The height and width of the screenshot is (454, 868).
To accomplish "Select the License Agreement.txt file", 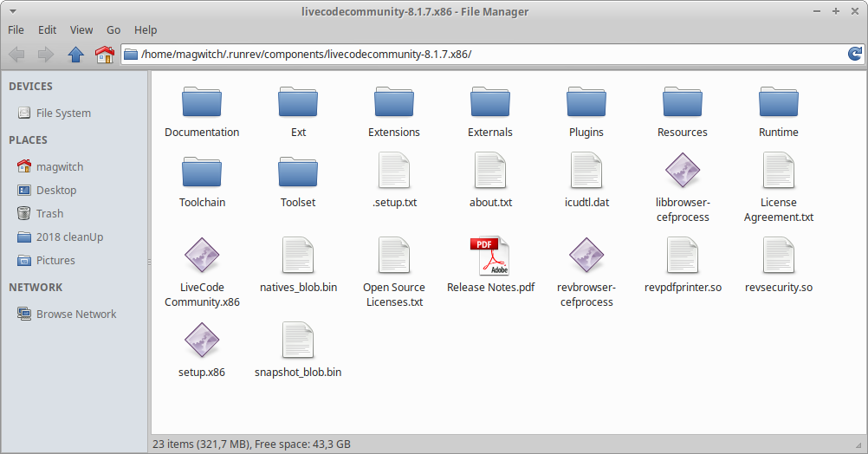I will pos(779,171).
